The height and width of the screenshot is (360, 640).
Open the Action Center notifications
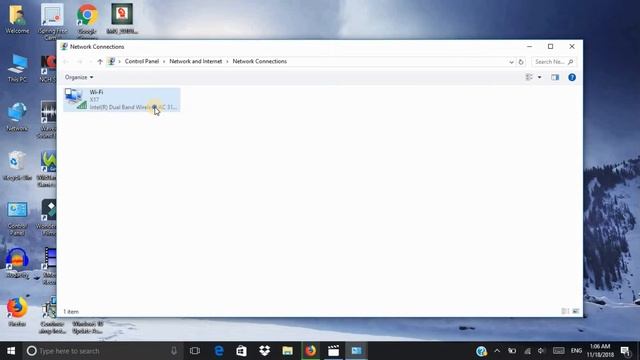625,351
